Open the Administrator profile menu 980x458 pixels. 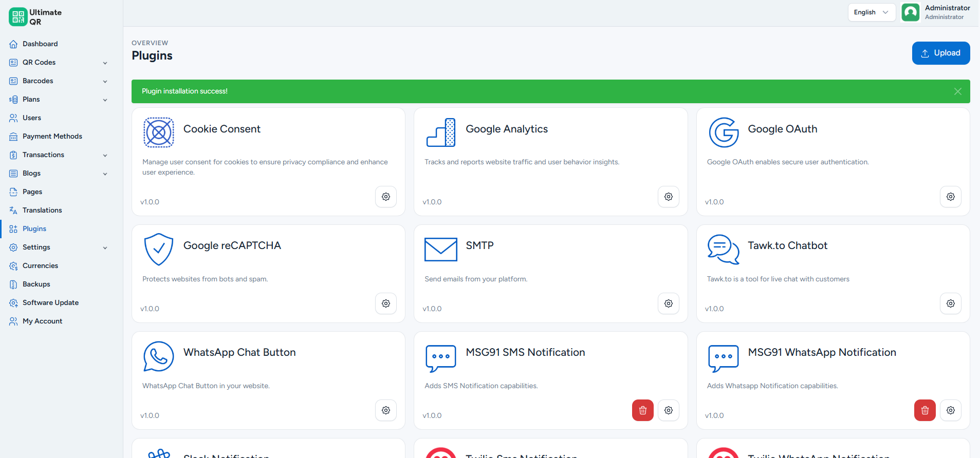(936, 12)
